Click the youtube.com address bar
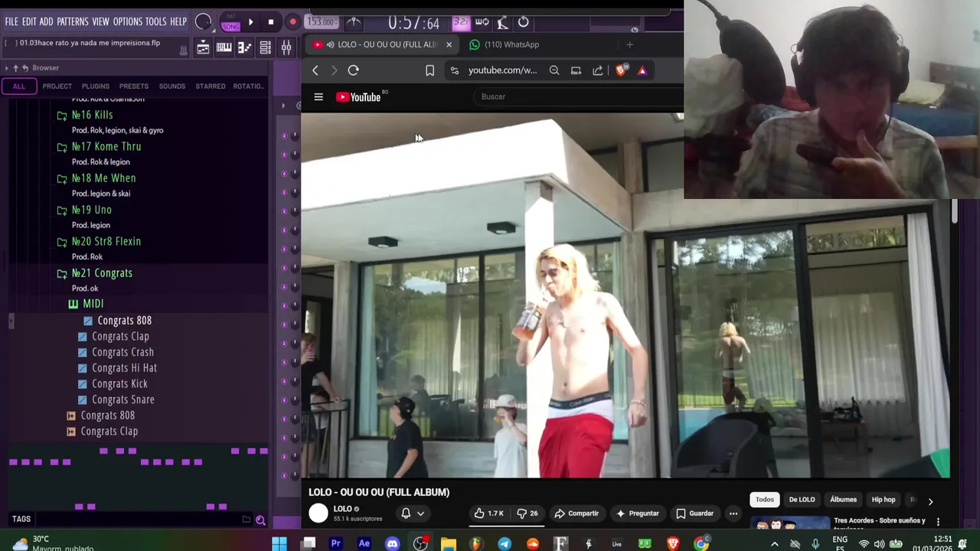The image size is (980, 551). point(502,70)
